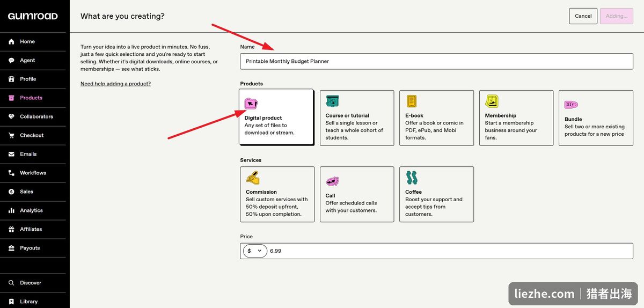Open the currency dollar dropdown
This screenshot has width=644, height=308.
(x=255, y=251)
